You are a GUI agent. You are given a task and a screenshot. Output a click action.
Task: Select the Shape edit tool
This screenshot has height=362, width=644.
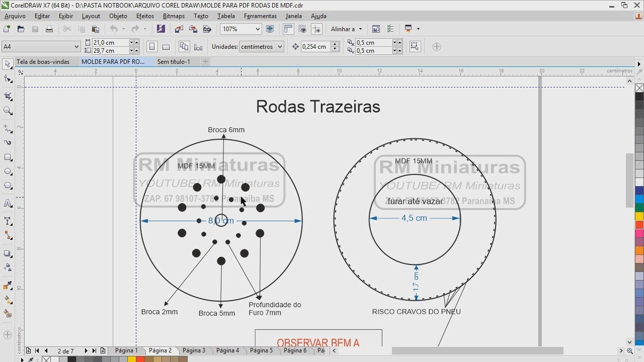8,79
